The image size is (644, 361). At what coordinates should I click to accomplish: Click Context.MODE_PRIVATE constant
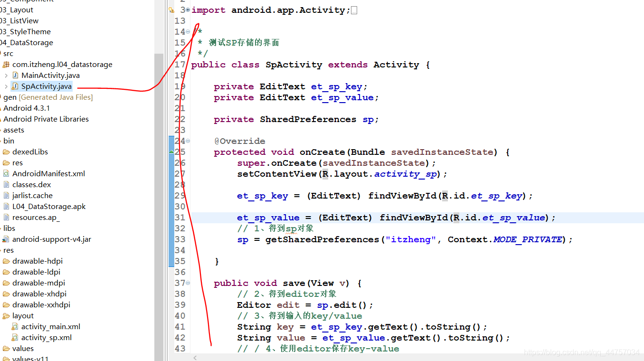pyautogui.click(x=505, y=239)
